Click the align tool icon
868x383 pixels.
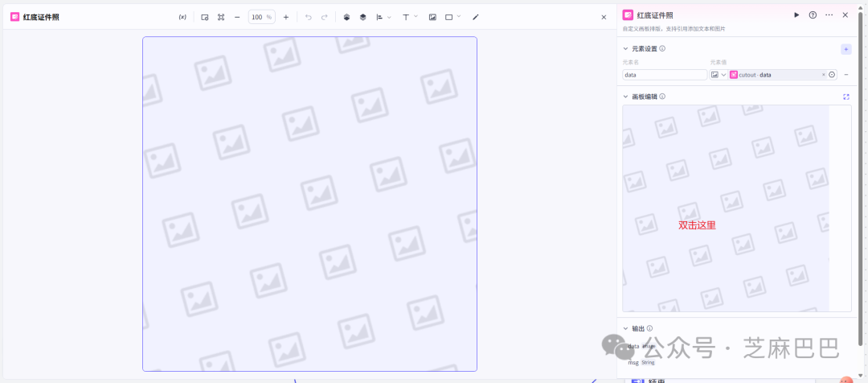click(379, 17)
